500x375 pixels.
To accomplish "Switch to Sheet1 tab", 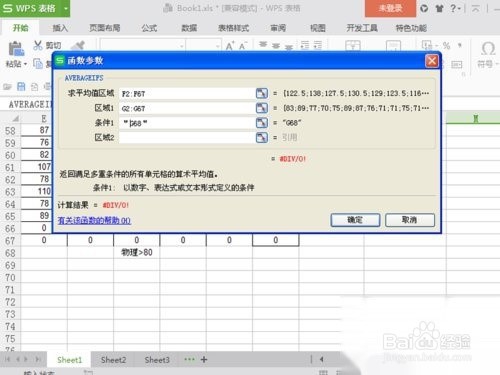I will click(69, 360).
